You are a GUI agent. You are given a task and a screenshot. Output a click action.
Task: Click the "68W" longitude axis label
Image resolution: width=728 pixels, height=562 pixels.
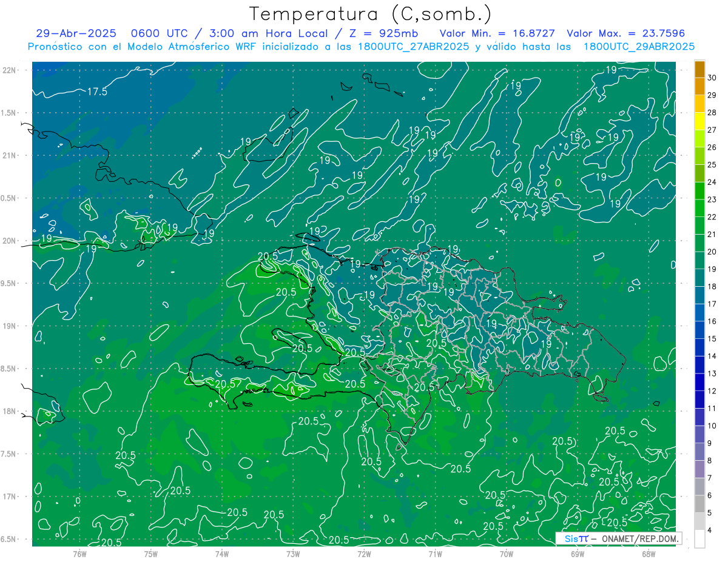(x=648, y=554)
